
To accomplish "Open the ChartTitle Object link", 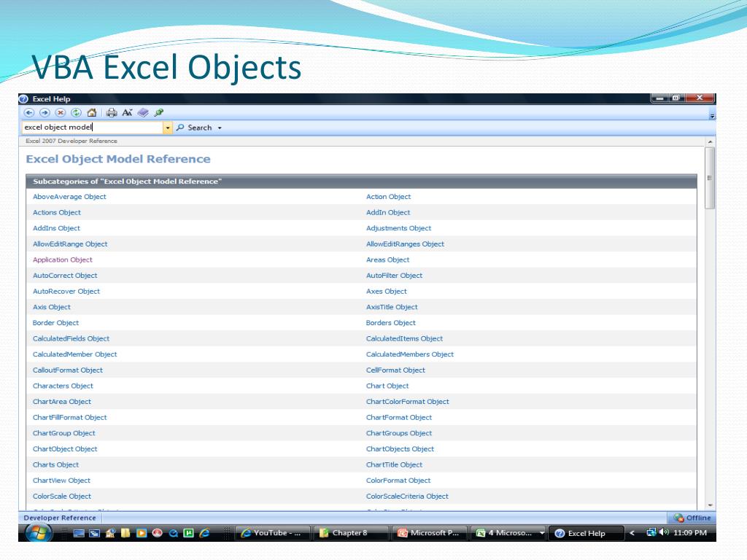I will [x=394, y=464].
